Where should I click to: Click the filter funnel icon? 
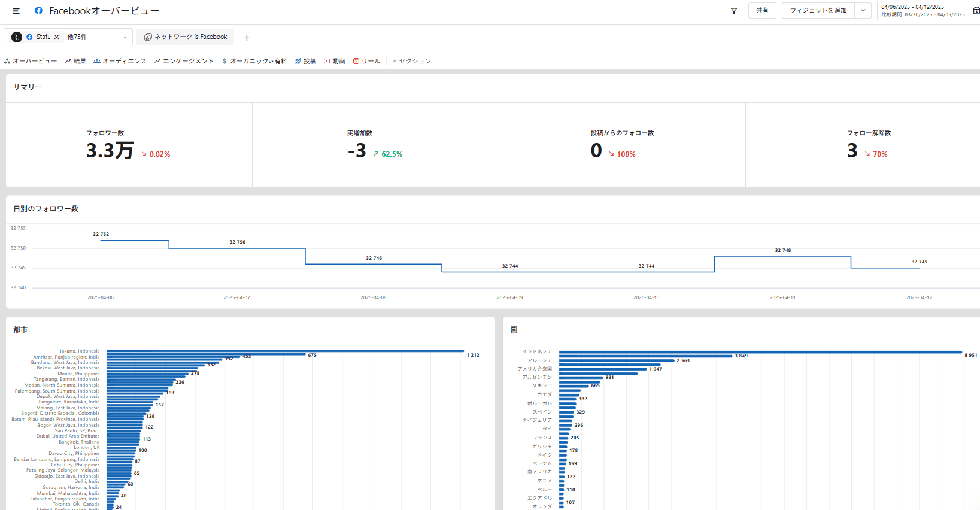click(734, 11)
